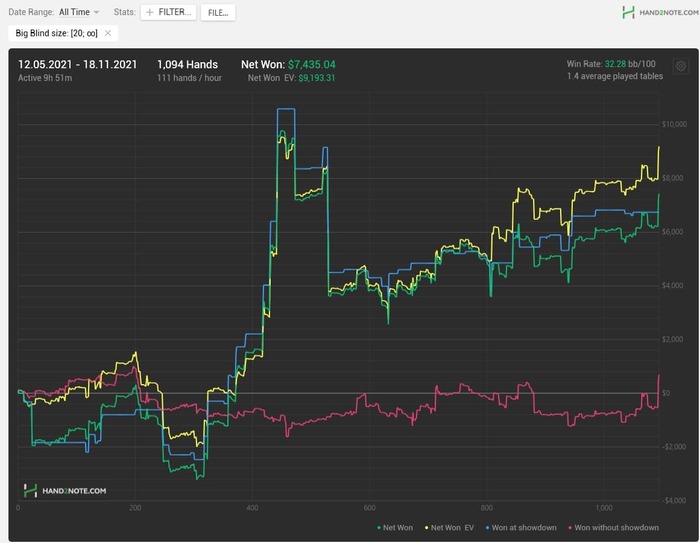This screenshot has height=543, width=700.
Task: Select the 600 x-axis tick label
Action: point(369,508)
